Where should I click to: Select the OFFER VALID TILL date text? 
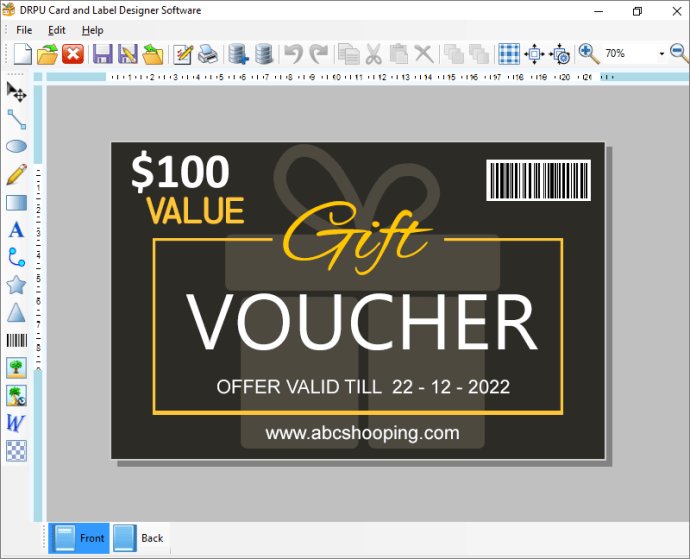coord(363,387)
